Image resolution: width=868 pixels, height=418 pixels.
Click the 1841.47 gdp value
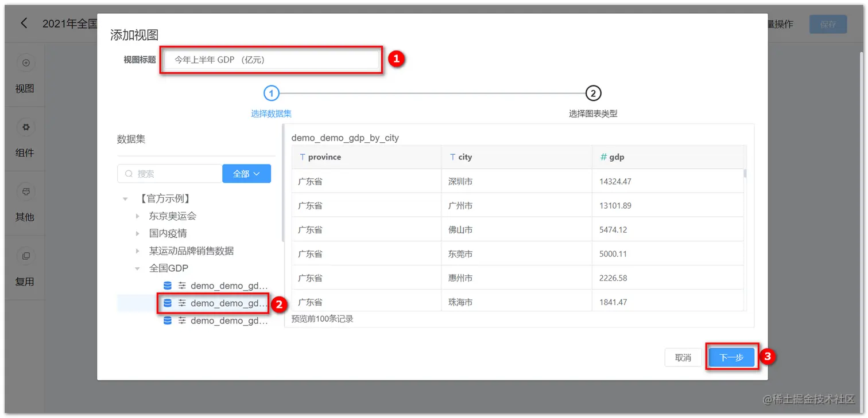[x=613, y=302]
